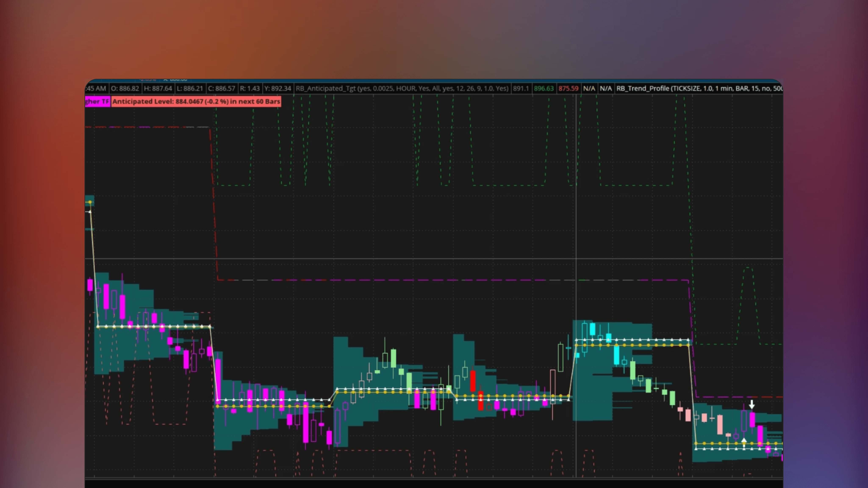868x488 pixels.
Task: Click the white down-arrow sell signal marker
Action: [x=752, y=404]
